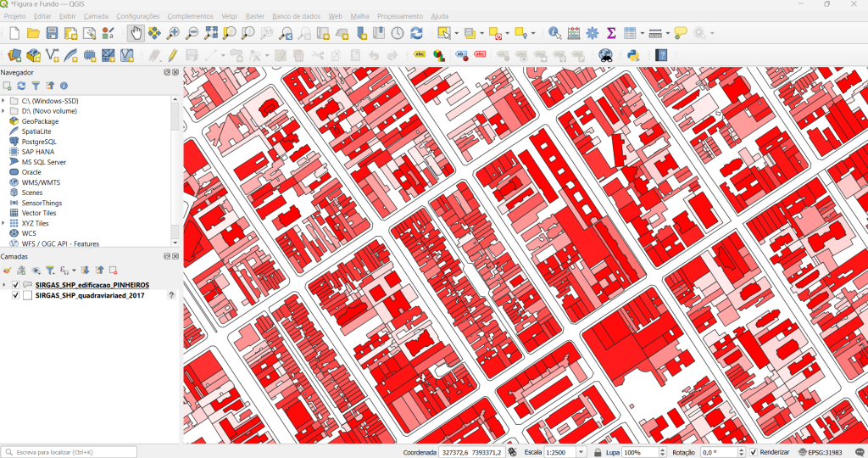
Task: Click the Map Tips speech bubble icon
Action: [x=681, y=33]
